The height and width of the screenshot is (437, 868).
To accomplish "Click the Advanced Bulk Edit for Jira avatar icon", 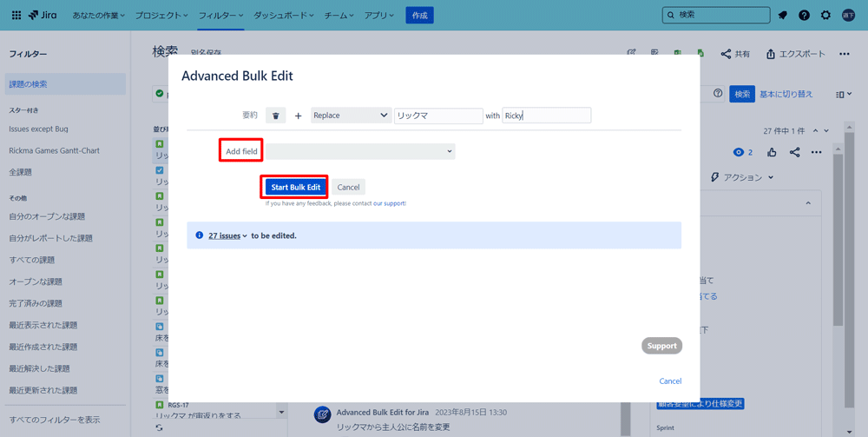I will (x=322, y=414).
